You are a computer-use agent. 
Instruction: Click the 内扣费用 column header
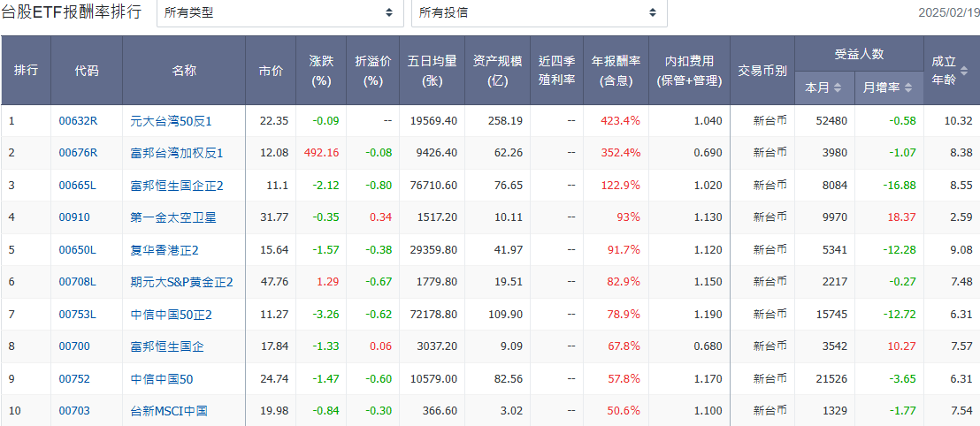(689, 71)
